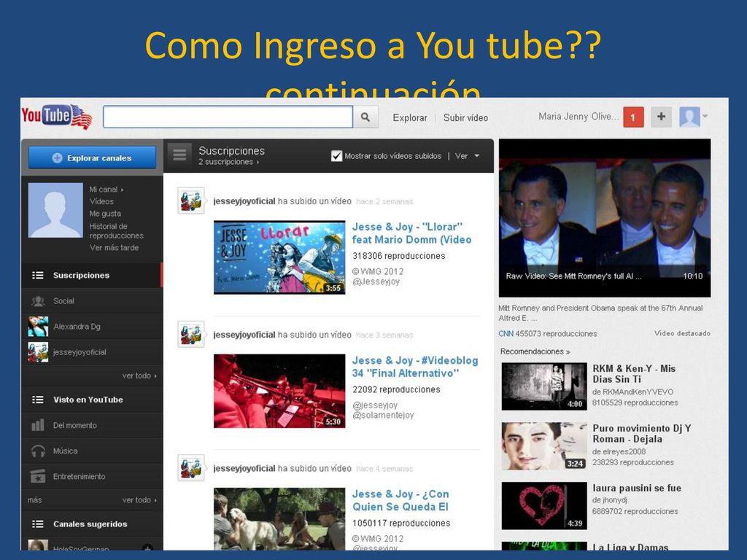Open laura pausini se fue title

pos(637,488)
